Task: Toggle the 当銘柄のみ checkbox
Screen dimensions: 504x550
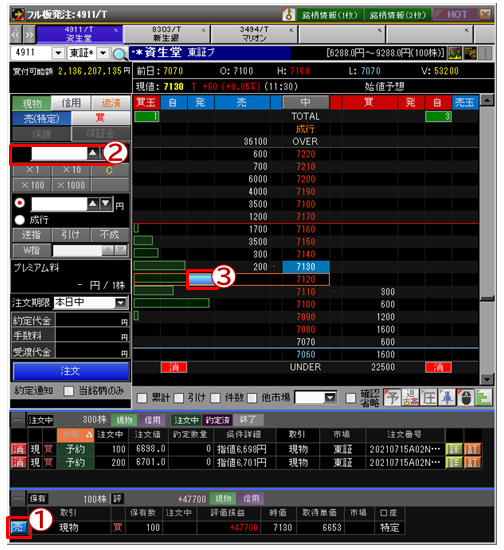Action: click(69, 391)
